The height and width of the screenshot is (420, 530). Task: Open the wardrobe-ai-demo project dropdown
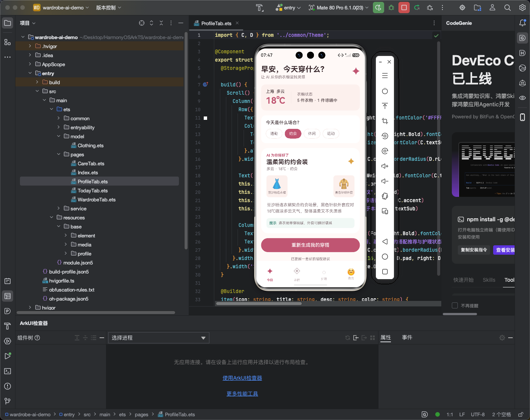[62, 8]
